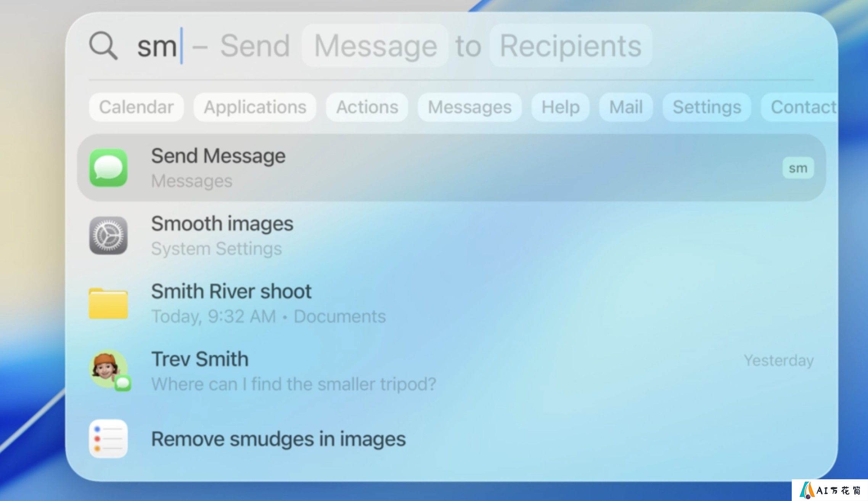Click the Spotlight magnifying glass icon
868x501 pixels.
(103, 46)
